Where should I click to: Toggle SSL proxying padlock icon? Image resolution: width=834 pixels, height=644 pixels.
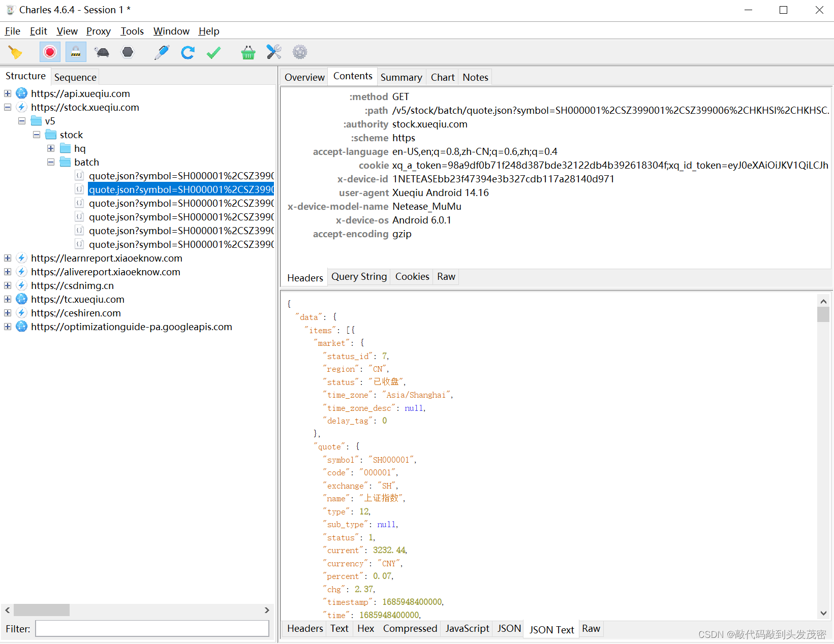pos(76,52)
